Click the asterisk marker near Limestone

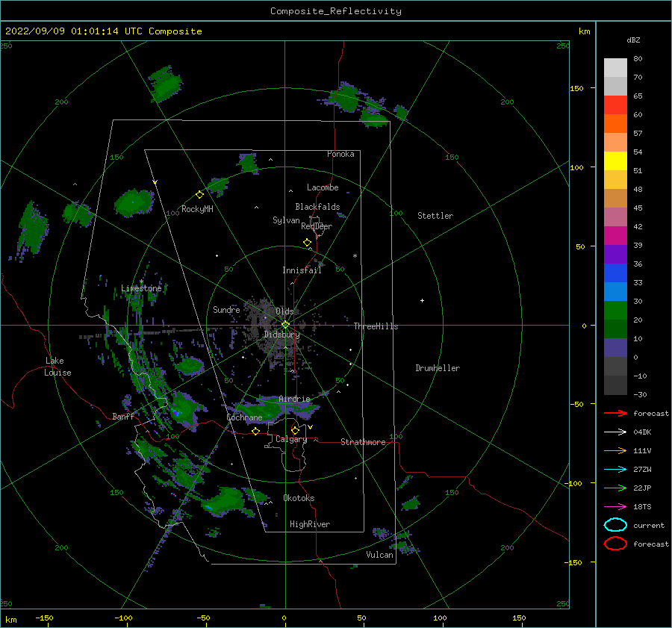point(141,282)
